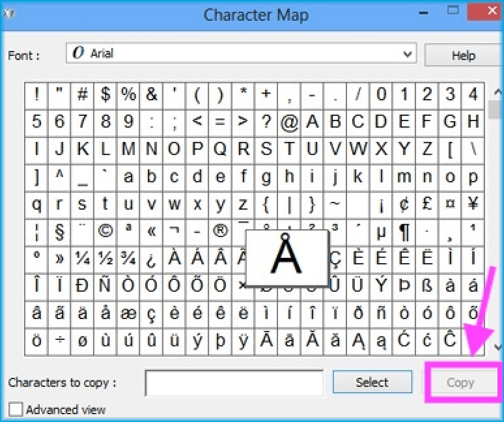504x422 pixels.
Task: Select the æ ligature cell
Action: coord(128,315)
